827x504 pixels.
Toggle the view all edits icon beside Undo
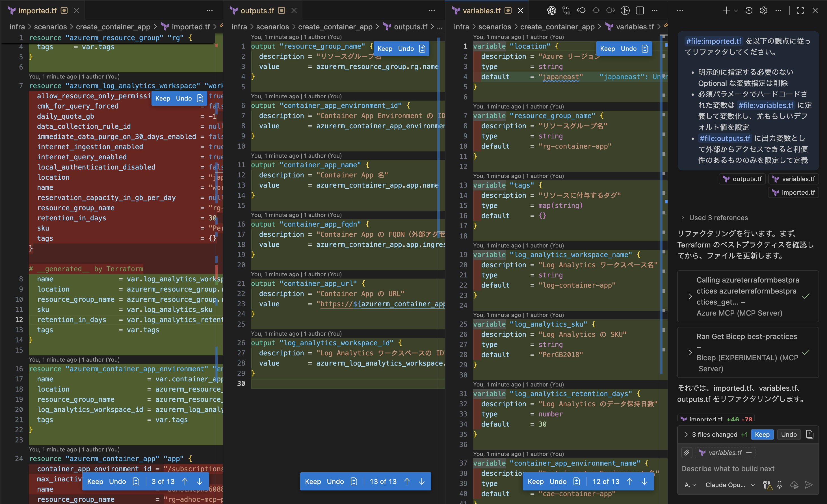point(809,435)
